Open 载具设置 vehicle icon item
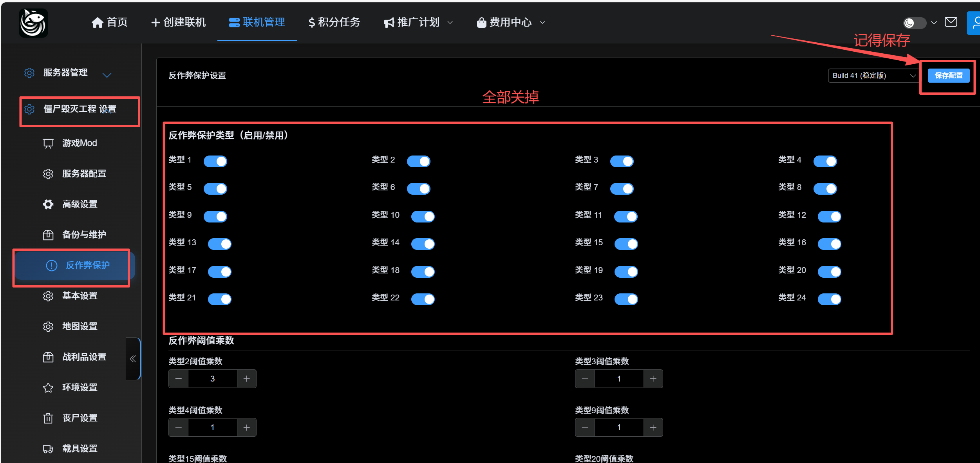 (80, 449)
